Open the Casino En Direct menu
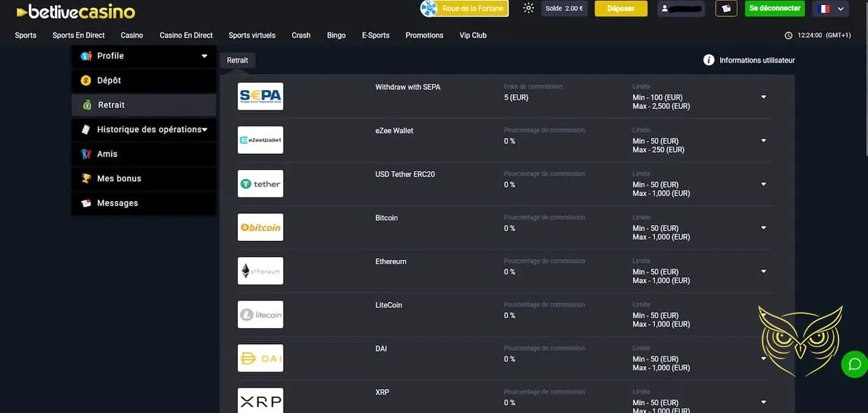The image size is (868, 413). coord(186,35)
